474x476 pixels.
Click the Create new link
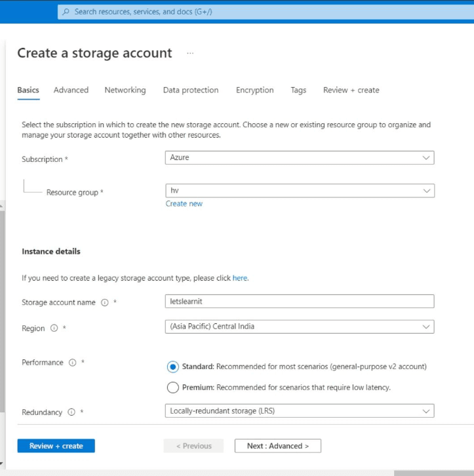(x=184, y=204)
